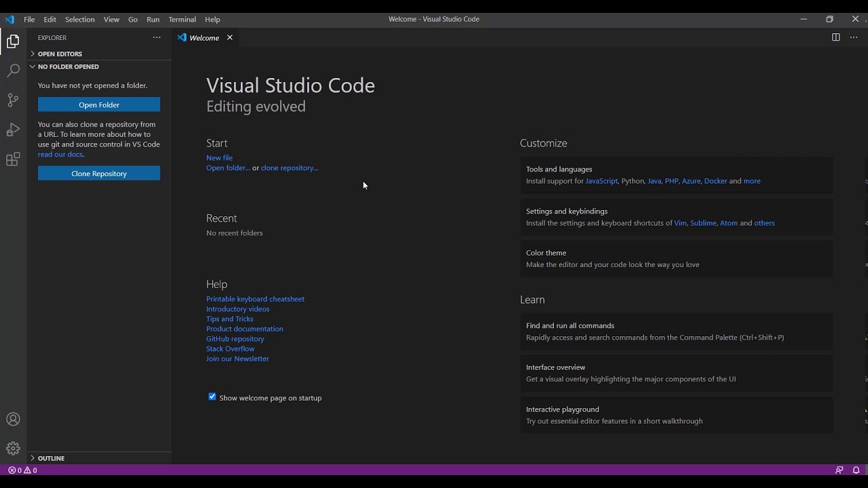Image resolution: width=868 pixels, height=488 pixels.
Task: Open the editor more actions ellipsis
Action: pos(854,37)
